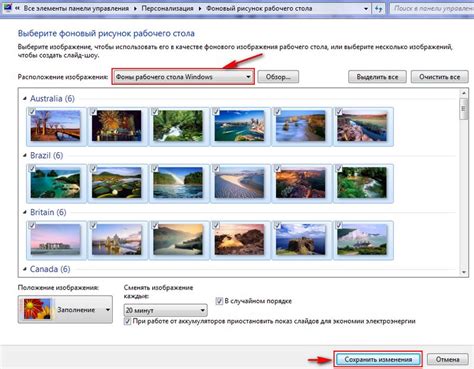The image size is (474, 369).
Task: Click the "Очистить все" button
Action: coord(439,77)
